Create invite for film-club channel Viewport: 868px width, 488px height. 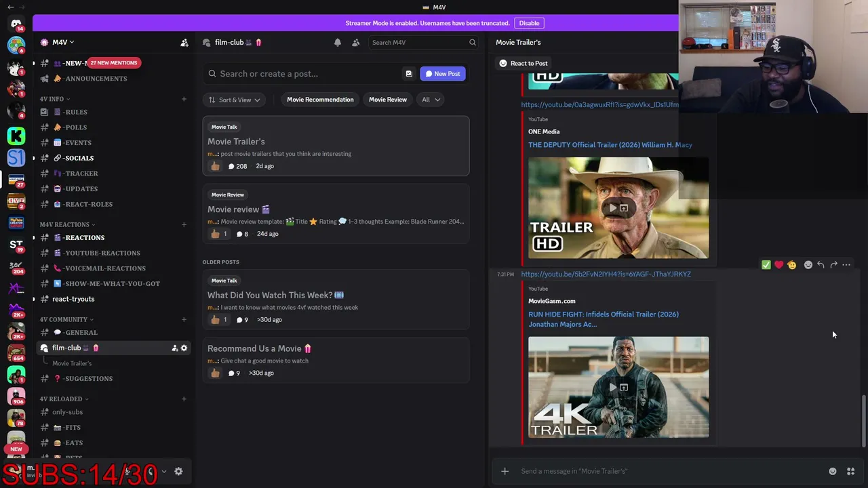tap(174, 348)
